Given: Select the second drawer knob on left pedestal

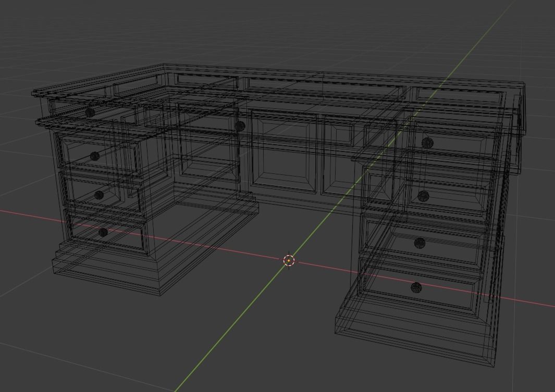Looking at the screenshot, I should (x=94, y=156).
